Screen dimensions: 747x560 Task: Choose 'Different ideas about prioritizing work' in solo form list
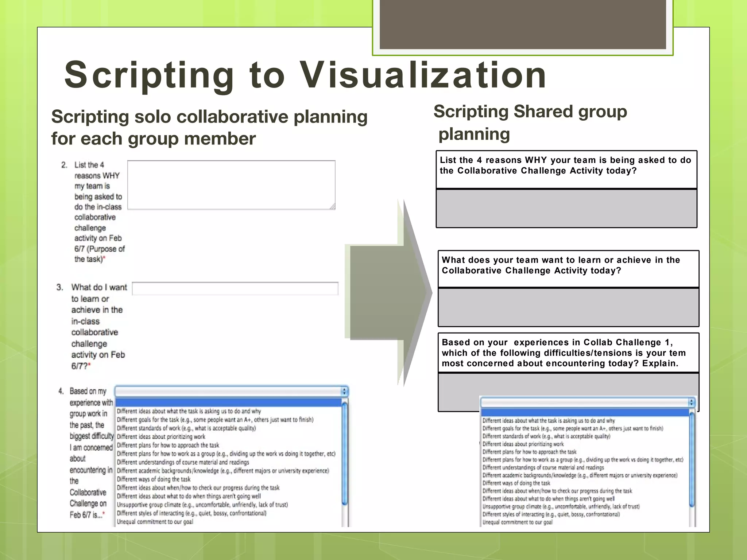coord(161,437)
